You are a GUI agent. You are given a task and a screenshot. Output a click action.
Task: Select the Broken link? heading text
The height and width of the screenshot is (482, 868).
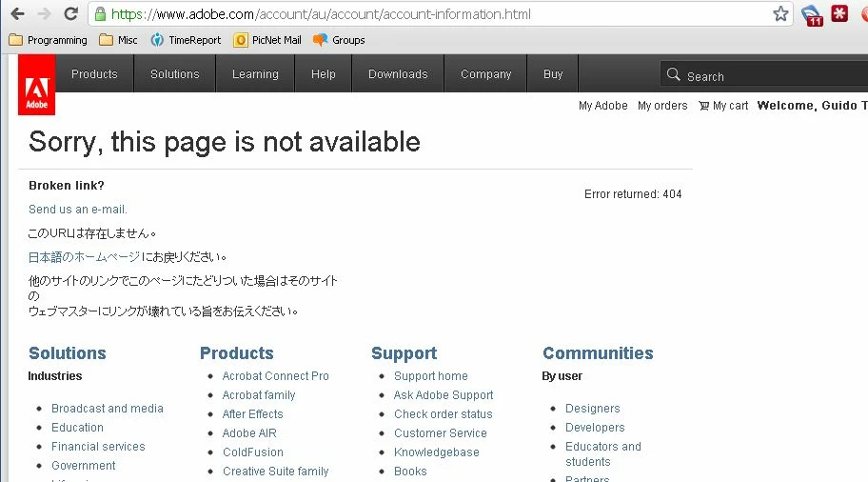tap(67, 186)
